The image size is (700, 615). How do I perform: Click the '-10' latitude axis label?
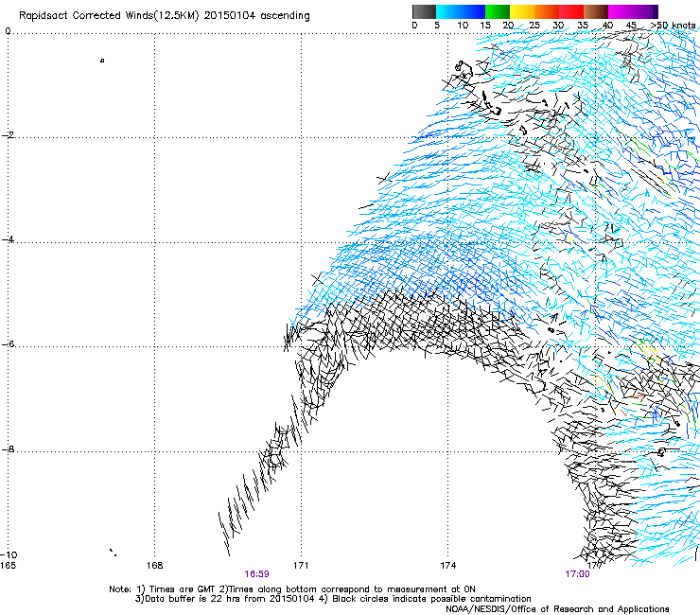tap(9, 554)
